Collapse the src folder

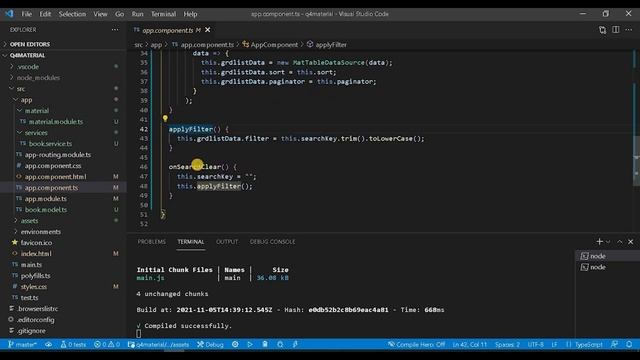click(63, 89)
